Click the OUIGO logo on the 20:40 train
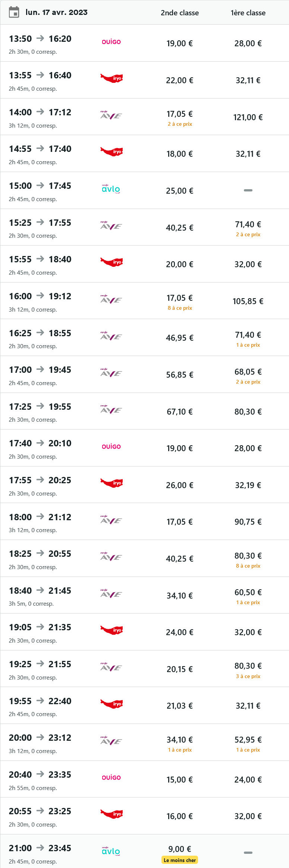This screenshot has height=868, width=289. pos(111,778)
